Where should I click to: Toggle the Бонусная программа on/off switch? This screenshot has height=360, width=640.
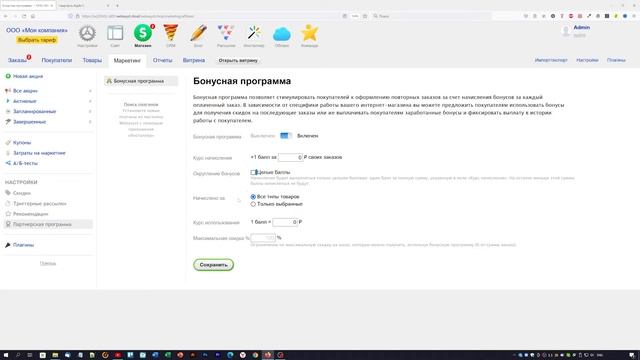pyautogui.click(x=286, y=136)
